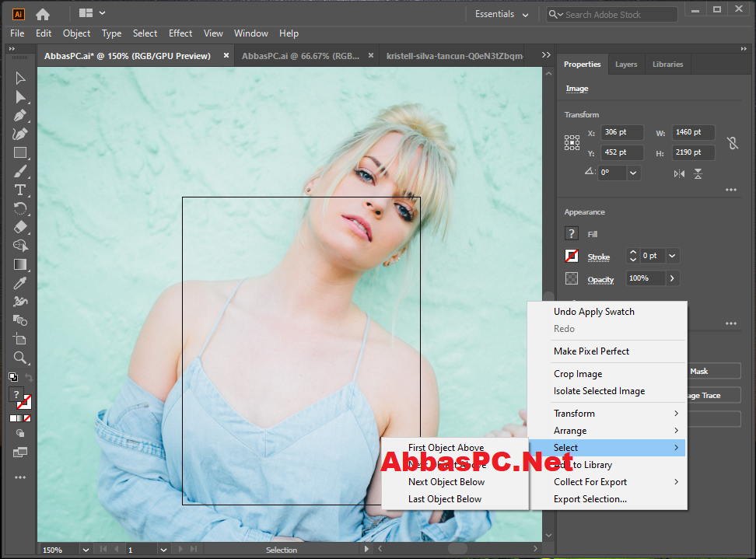The image size is (756, 559).
Task: Open the zoom level dropdown
Action: 86,550
